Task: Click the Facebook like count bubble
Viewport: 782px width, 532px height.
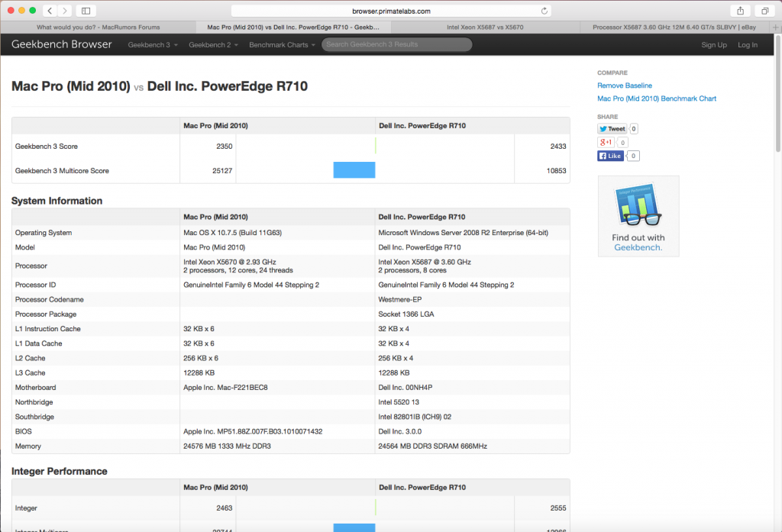Action: (633, 156)
